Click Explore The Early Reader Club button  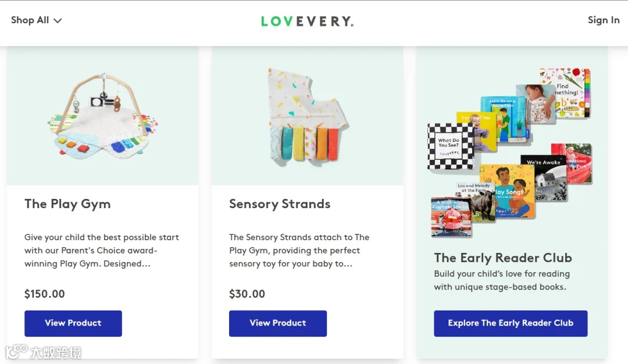tap(511, 323)
